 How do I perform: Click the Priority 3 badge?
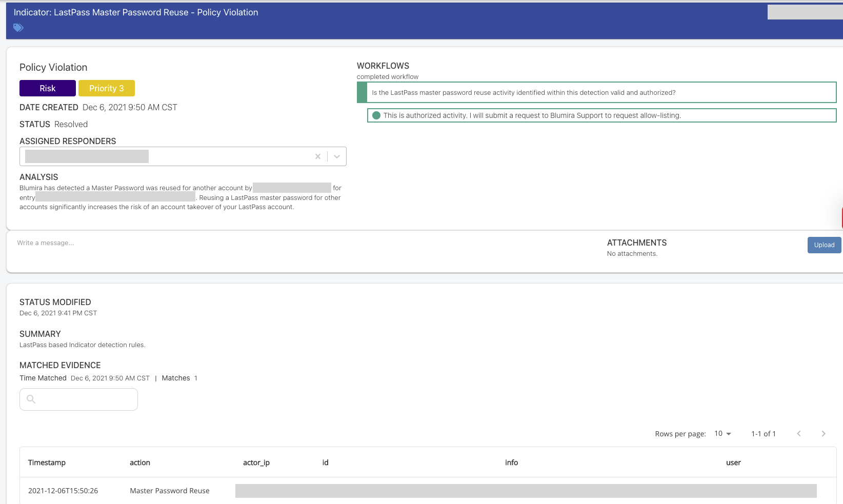107,88
